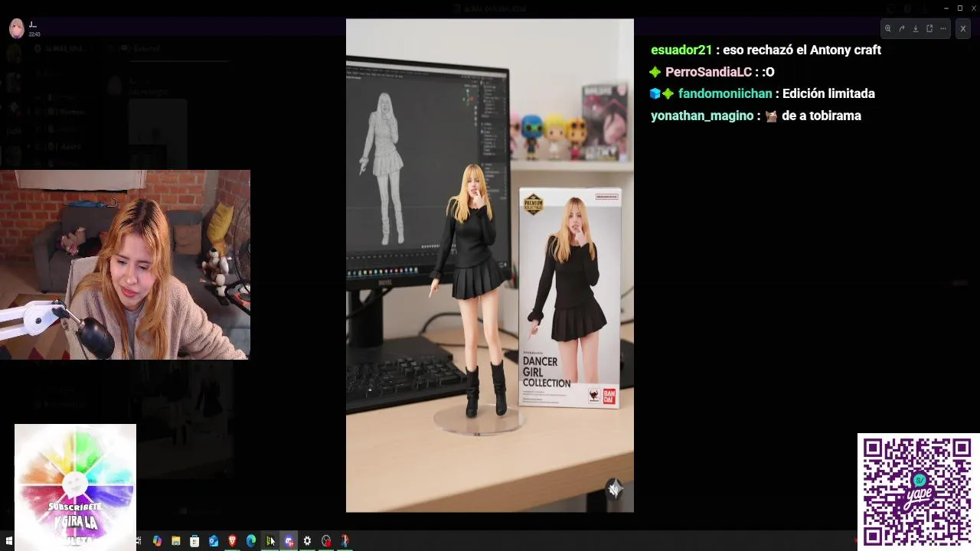Open the three-dot more options menu

943,29
